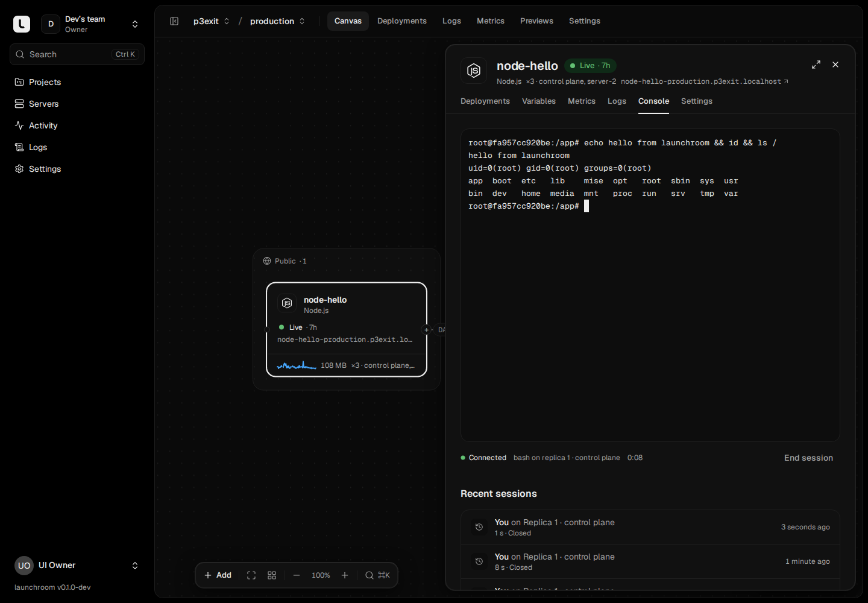Click the 100% zoom level
The image size is (868, 603).
(x=321, y=575)
